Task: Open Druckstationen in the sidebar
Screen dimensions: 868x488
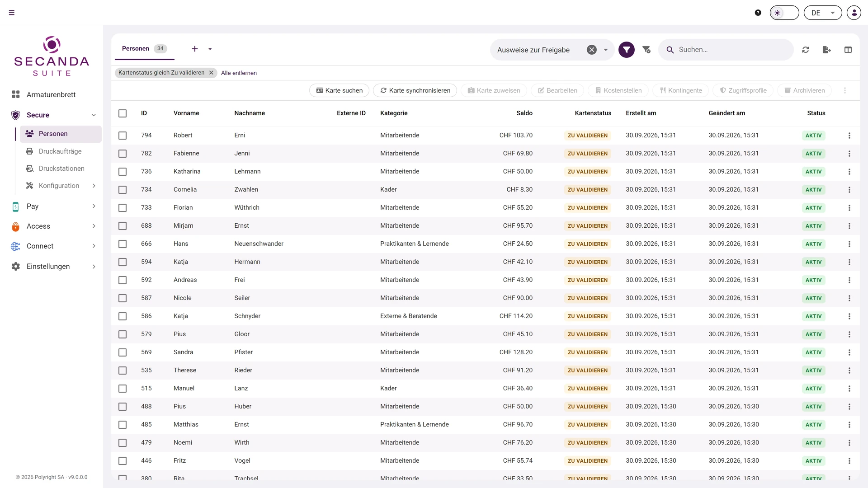Action: coord(61,168)
